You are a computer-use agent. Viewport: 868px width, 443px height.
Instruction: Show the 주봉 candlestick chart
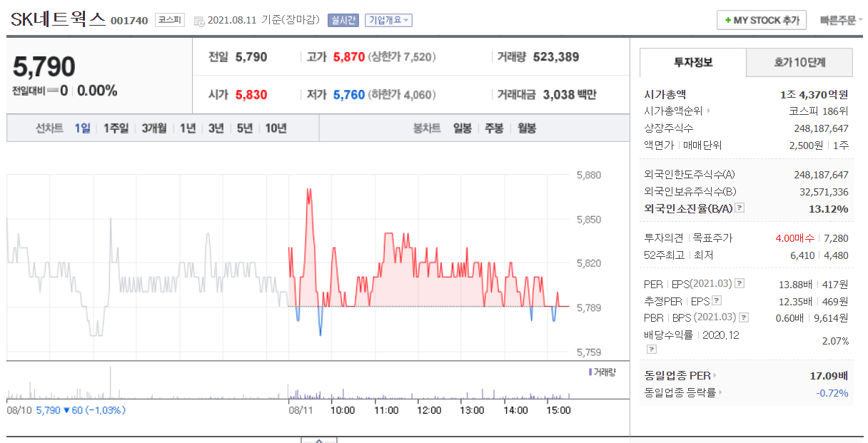point(494,128)
